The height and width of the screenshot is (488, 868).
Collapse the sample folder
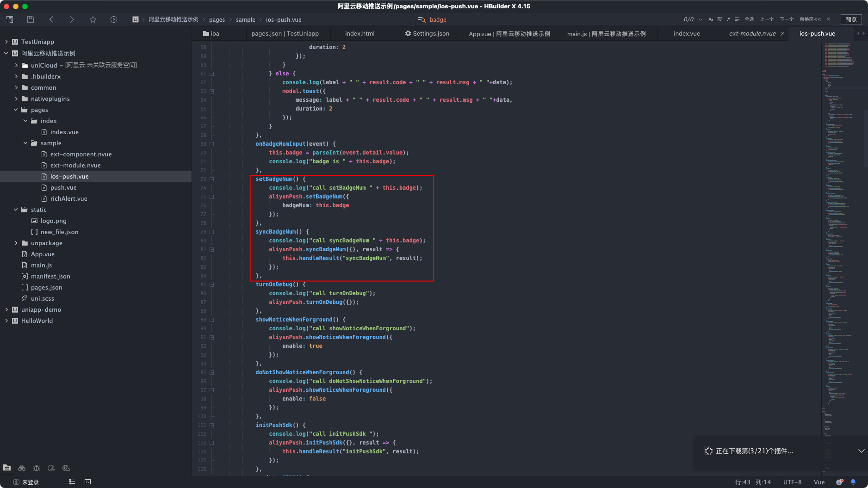click(x=25, y=143)
